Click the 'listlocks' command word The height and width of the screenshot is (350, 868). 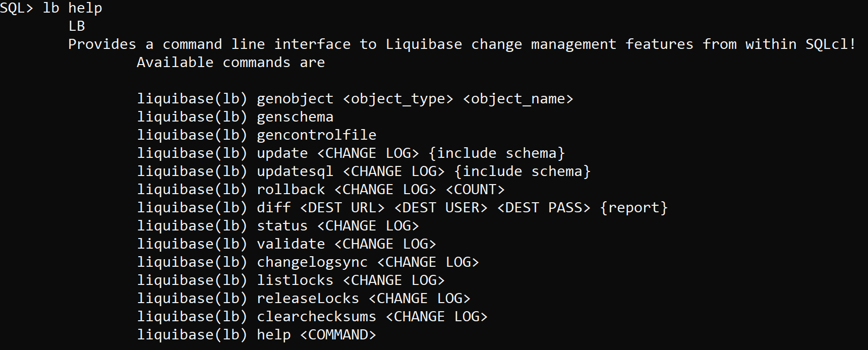295,280
